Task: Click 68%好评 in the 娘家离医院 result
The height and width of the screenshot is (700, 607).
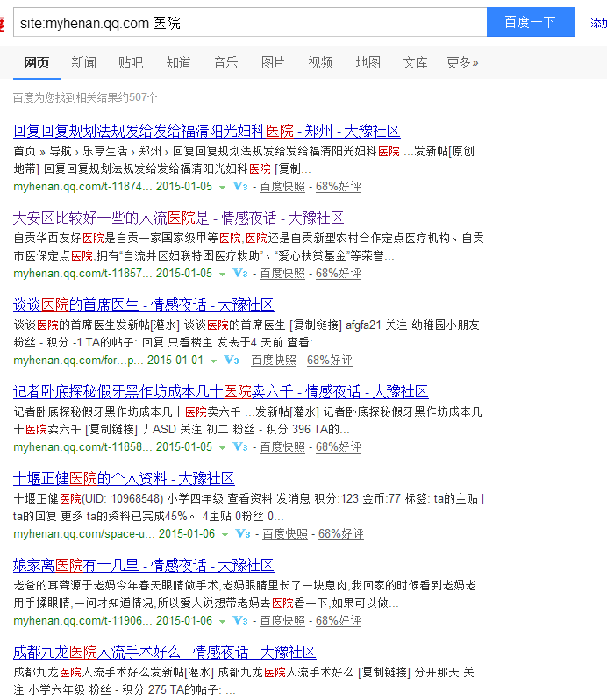Action: pyautogui.click(x=339, y=620)
